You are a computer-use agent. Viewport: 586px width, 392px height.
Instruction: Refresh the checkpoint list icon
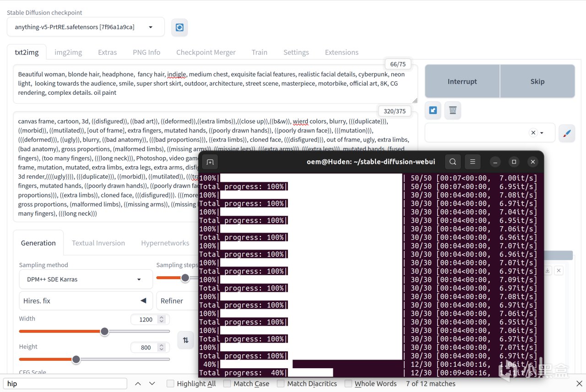179,27
